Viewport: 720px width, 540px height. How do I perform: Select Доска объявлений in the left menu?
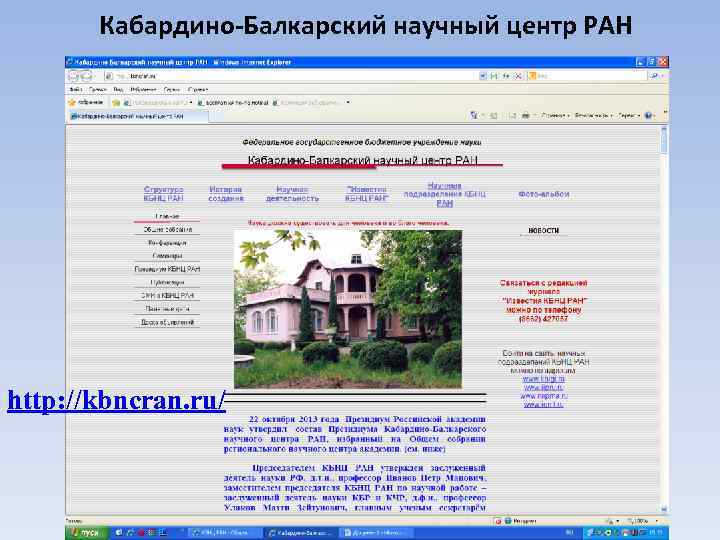167,322
